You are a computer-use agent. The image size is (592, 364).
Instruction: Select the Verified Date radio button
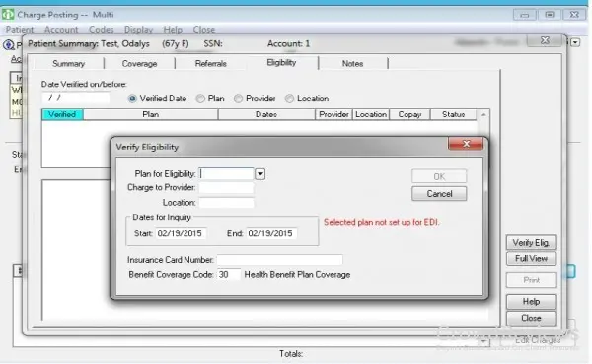132,99
